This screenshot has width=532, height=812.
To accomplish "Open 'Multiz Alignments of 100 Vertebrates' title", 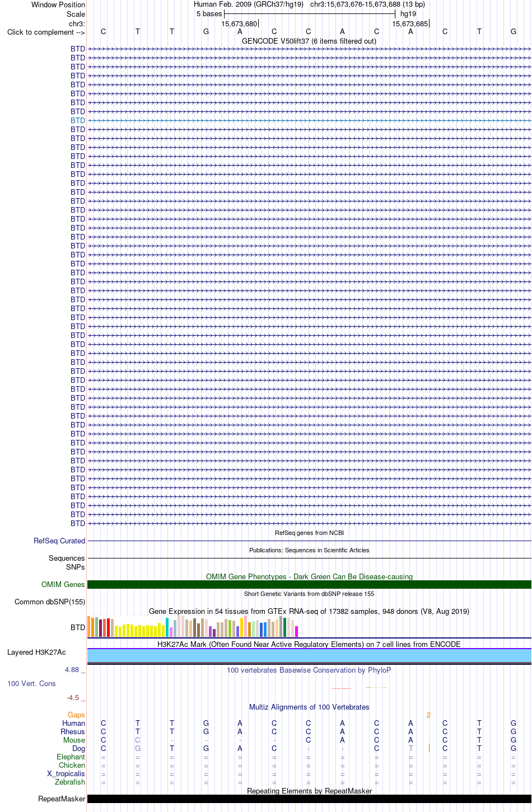I will point(309,707).
